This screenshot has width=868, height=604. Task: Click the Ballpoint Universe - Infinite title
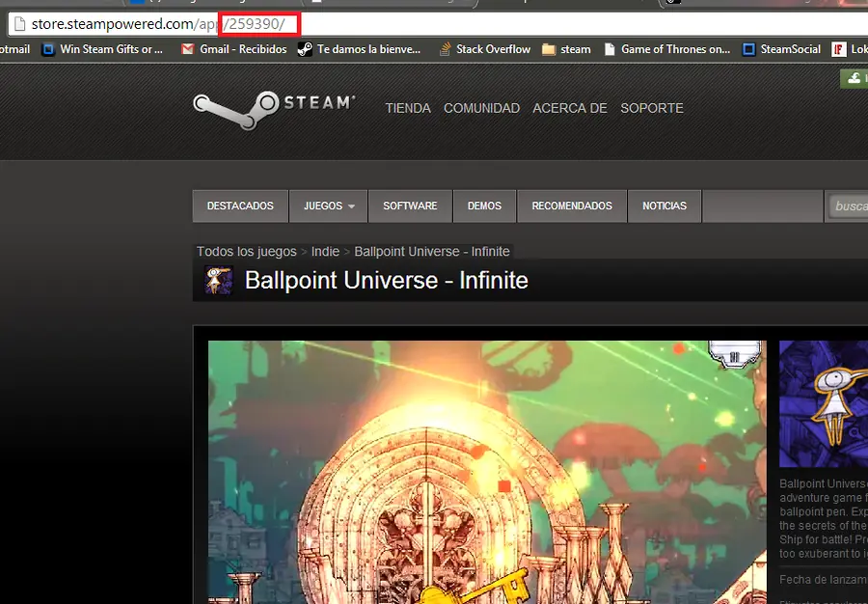[x=387, y=280]
